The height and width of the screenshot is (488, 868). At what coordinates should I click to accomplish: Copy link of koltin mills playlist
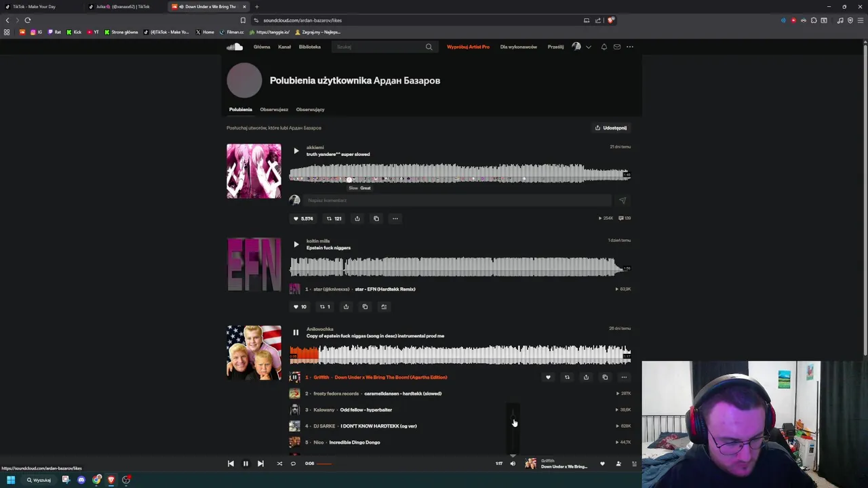point(365,306)
